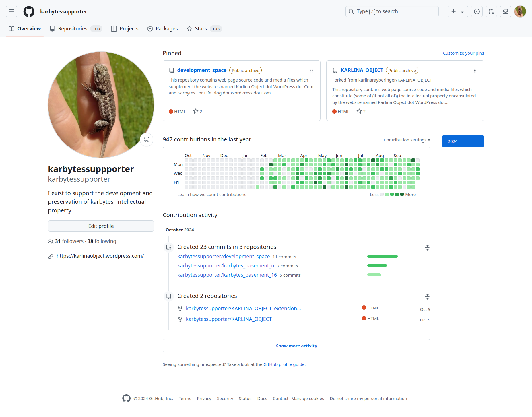Screen dimensions: 532x417
Task: Click Do not share my personal information
Action: coord(368,399)
